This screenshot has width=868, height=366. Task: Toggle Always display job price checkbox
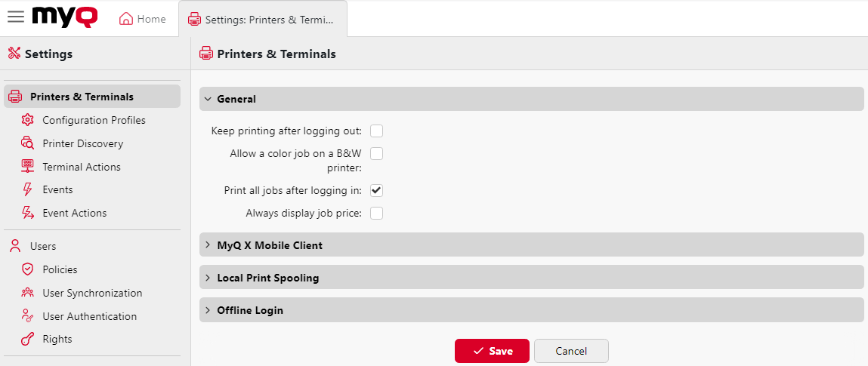click(376, 214)
